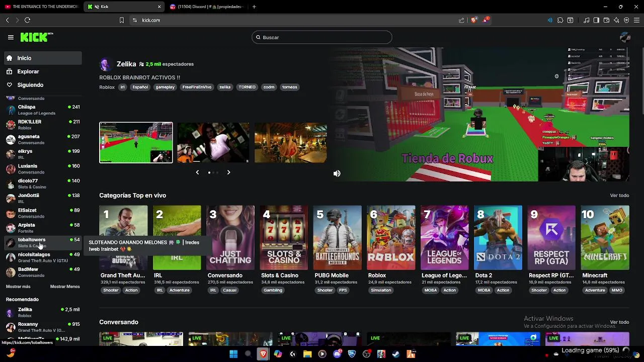Open the Slots & Casino category card
The image size is (644, 362).
click(284, 238)
